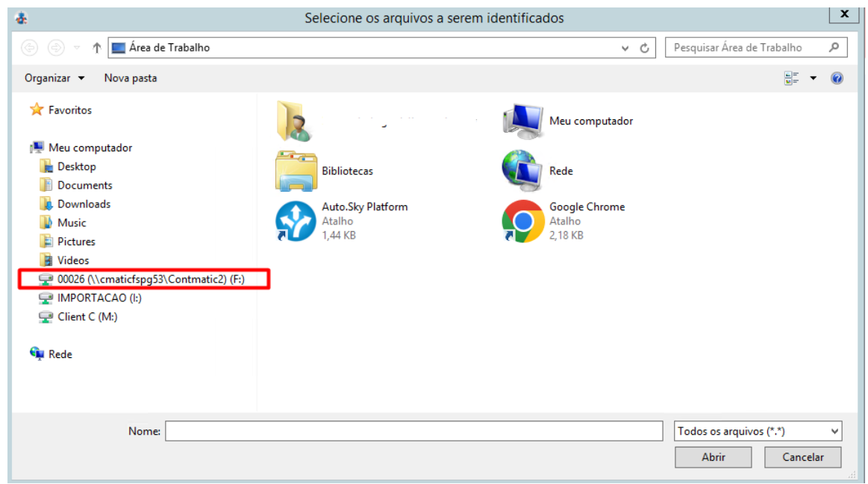Screen dimensions: 868x484
Task: Open the file type filter Todos os arquivos
Action: [x=758, y=431]
